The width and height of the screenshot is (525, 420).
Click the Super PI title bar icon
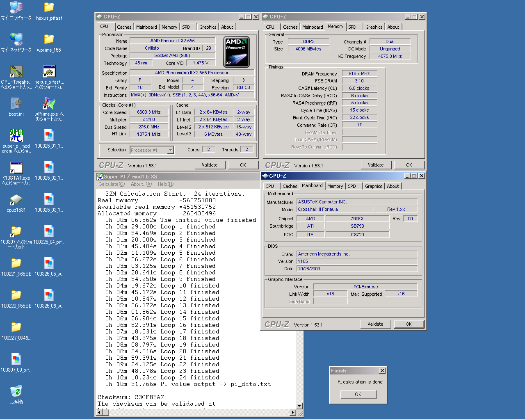[100, 177]
